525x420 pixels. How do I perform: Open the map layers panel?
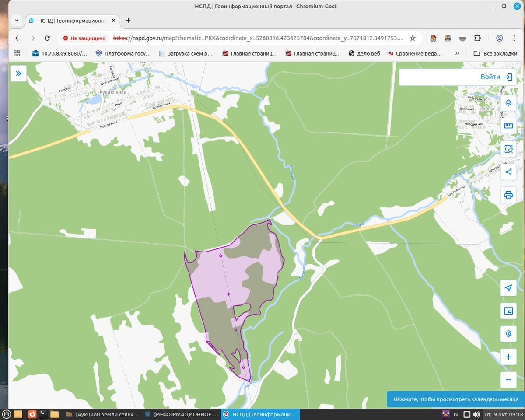coord(508,103)
